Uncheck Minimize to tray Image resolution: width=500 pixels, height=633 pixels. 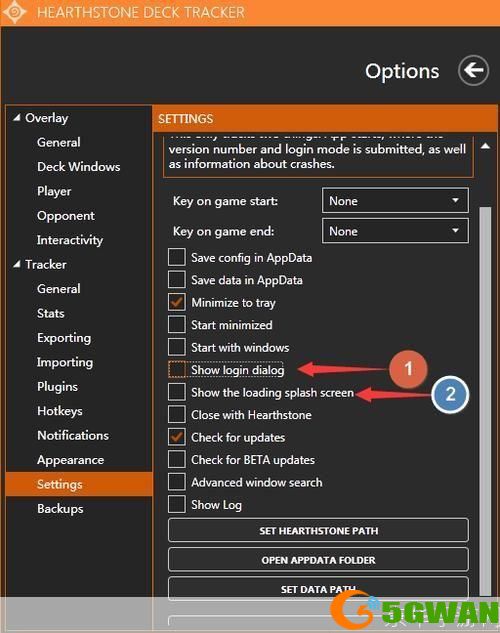tap(177, 302)
